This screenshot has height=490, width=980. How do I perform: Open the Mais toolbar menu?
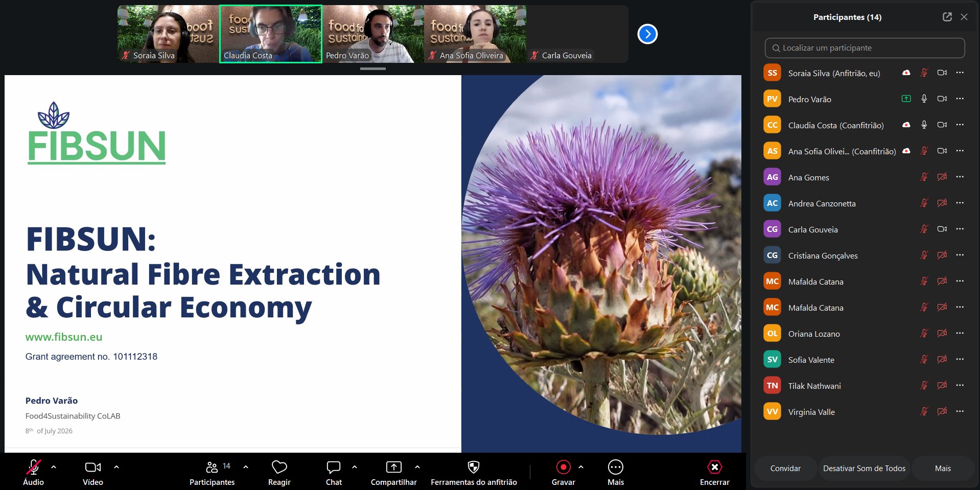[616, 473]
